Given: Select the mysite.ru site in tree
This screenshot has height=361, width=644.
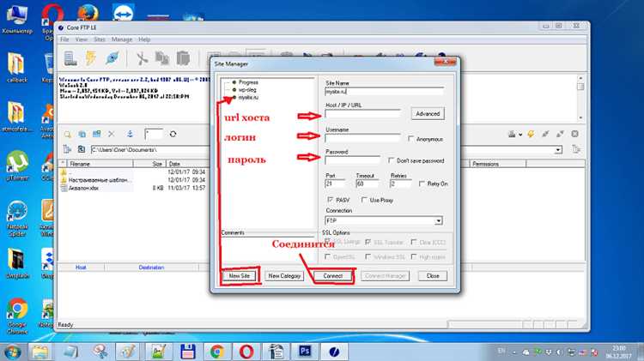Looking at the screenshot, I should pyautogui.click(x=248, y=97).
